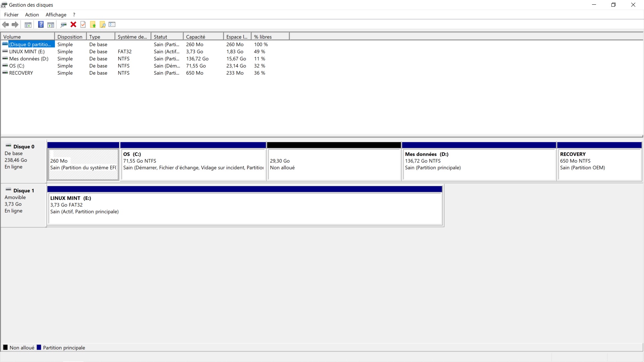Image resolution: width=644 pixels, height=362 pixels.
Task: Open the Action menu
Action: point(32,15)
